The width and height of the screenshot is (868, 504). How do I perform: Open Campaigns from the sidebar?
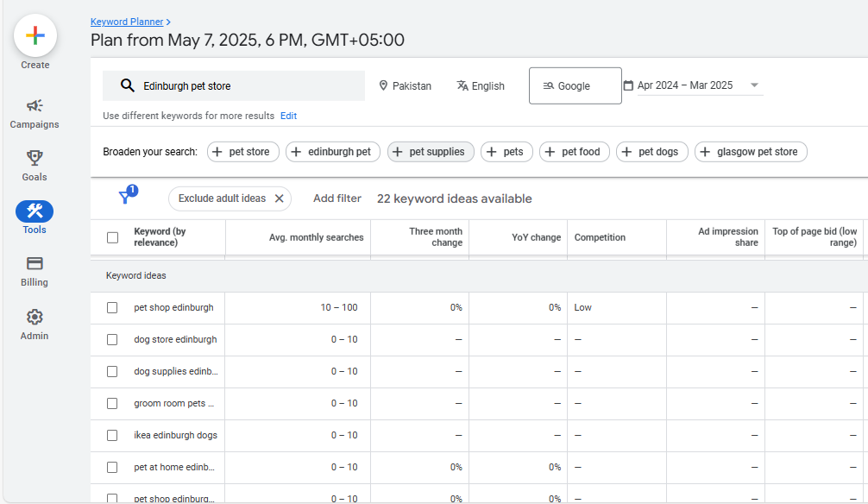(35, 114)
